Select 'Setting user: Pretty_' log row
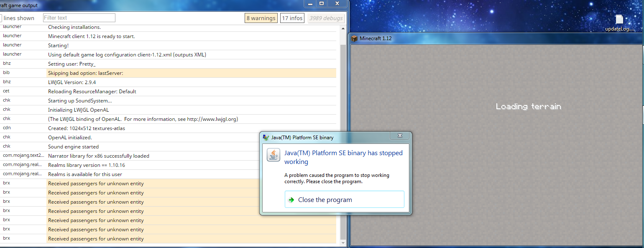This screenshot has height=248, width=644. pos(168,64)
